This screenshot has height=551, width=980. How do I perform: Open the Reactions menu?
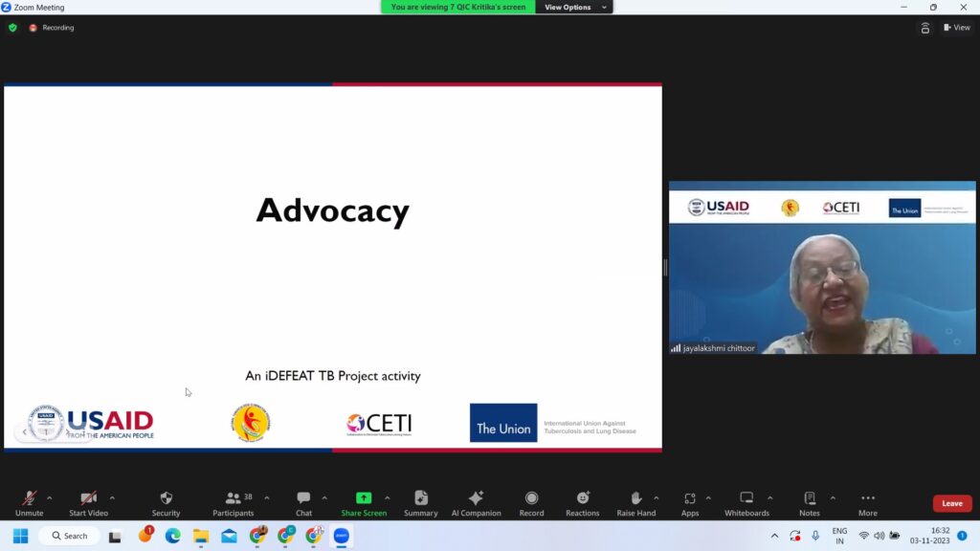[x=582, y=502]
